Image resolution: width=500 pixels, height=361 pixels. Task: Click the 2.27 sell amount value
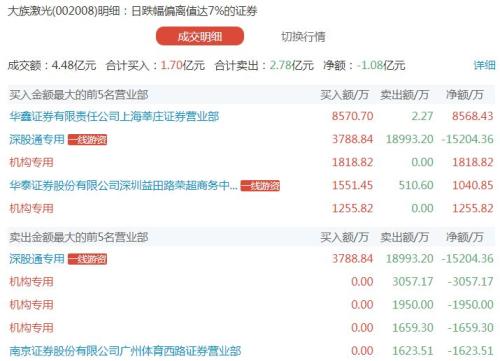[x=422, y=116]
